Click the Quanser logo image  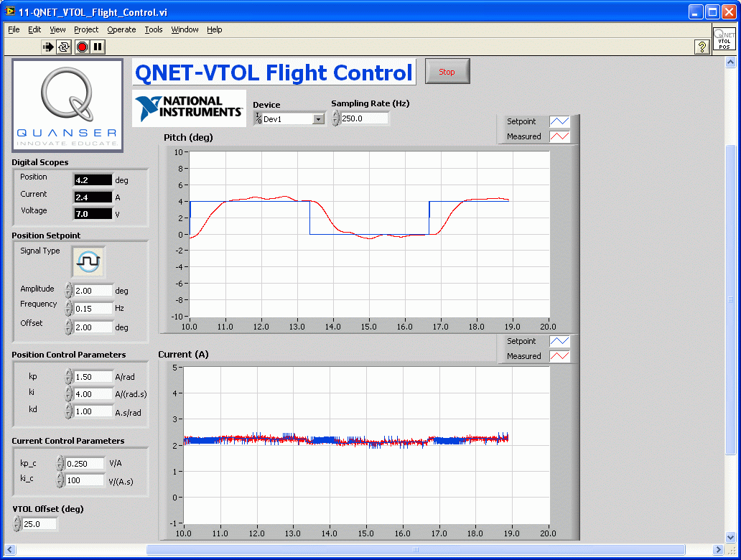coord(67,106)
